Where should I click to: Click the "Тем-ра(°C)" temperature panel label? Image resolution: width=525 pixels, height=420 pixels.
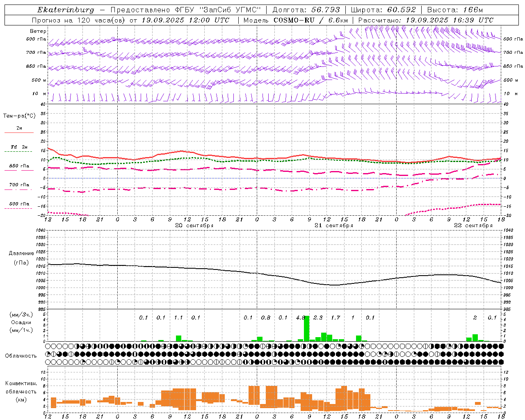click(19, 116)
